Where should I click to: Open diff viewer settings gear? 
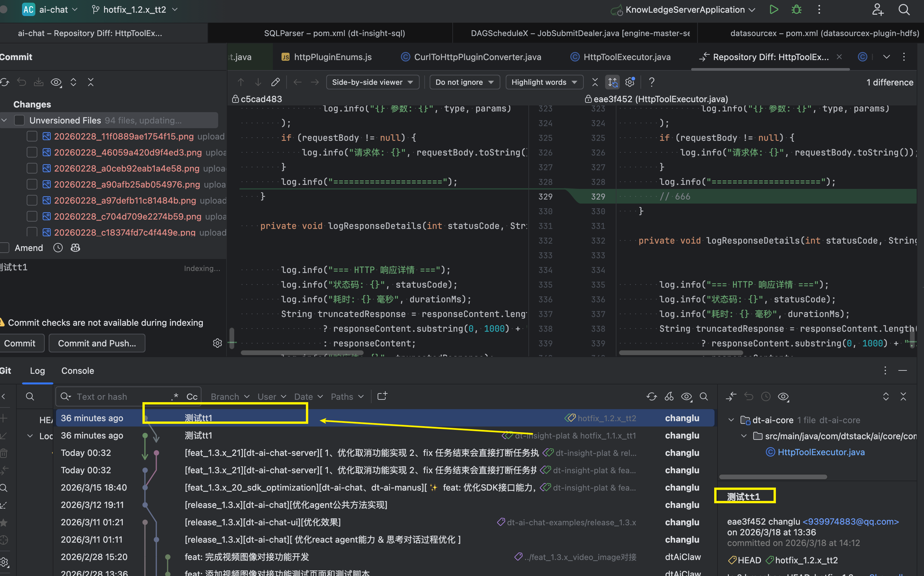[630, 82]
